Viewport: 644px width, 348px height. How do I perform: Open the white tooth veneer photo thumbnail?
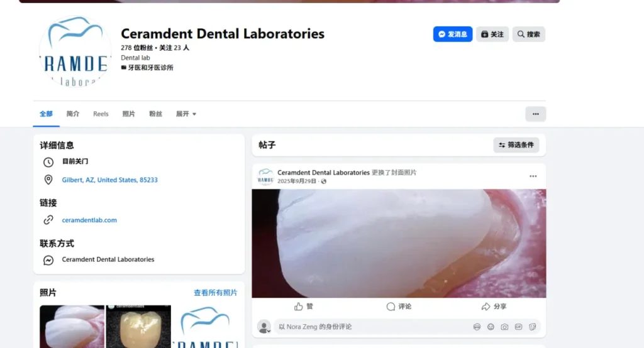point(72,327)
